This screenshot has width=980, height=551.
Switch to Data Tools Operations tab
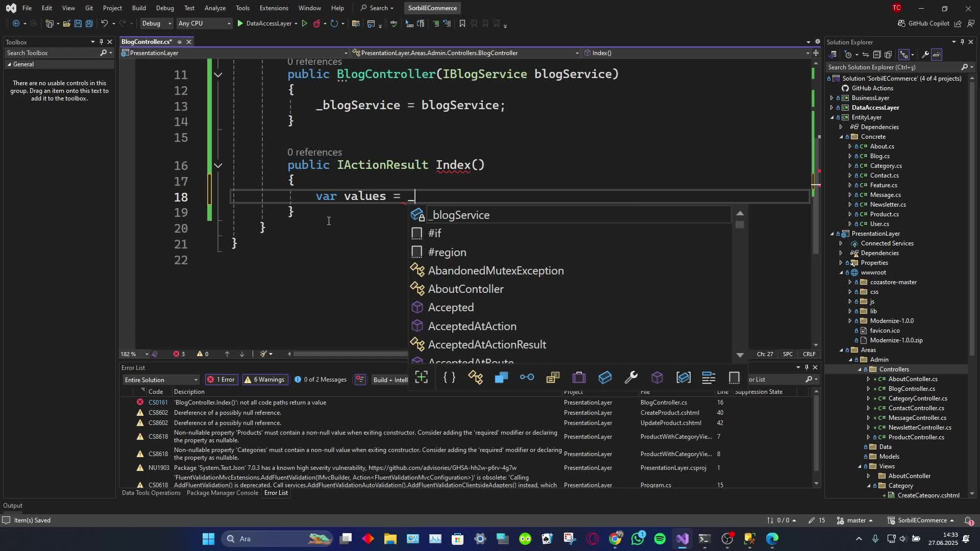coord(151,493)
